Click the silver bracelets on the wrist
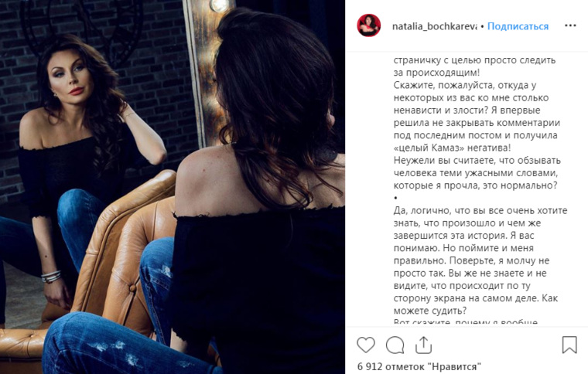This screenshot has width=588, height=374. point(51,277)
